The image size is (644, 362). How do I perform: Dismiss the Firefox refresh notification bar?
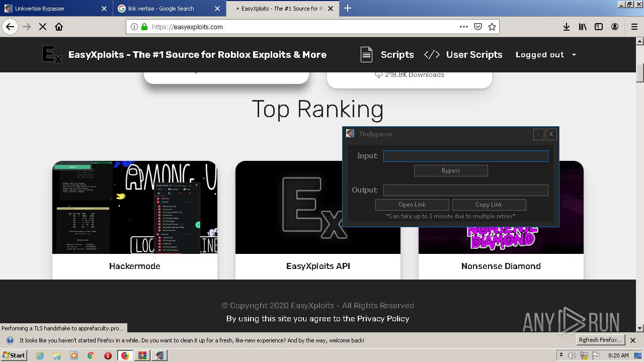point(633,340)
